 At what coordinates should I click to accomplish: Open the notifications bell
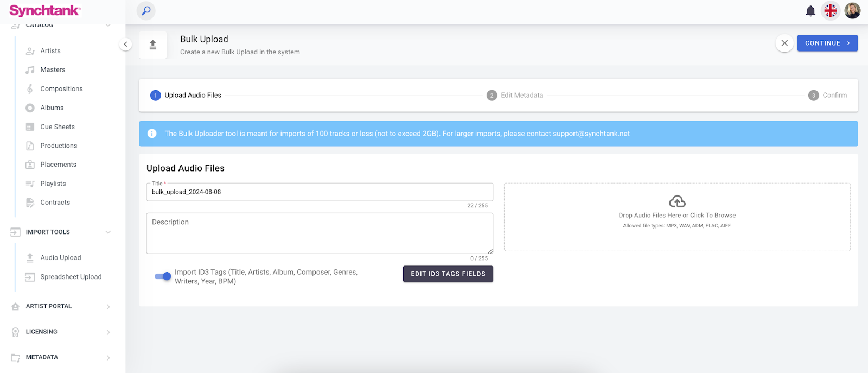[810, 11]
